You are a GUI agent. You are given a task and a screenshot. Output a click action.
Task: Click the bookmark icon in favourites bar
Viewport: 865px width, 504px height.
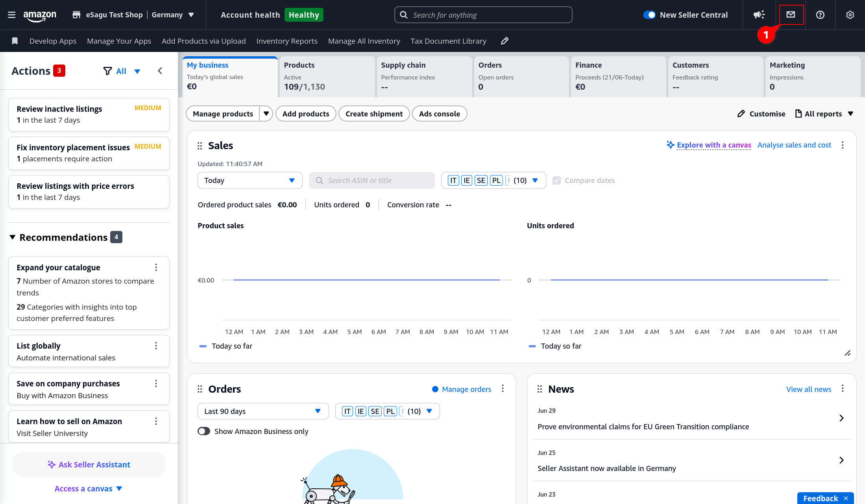(x=15, y=41)
